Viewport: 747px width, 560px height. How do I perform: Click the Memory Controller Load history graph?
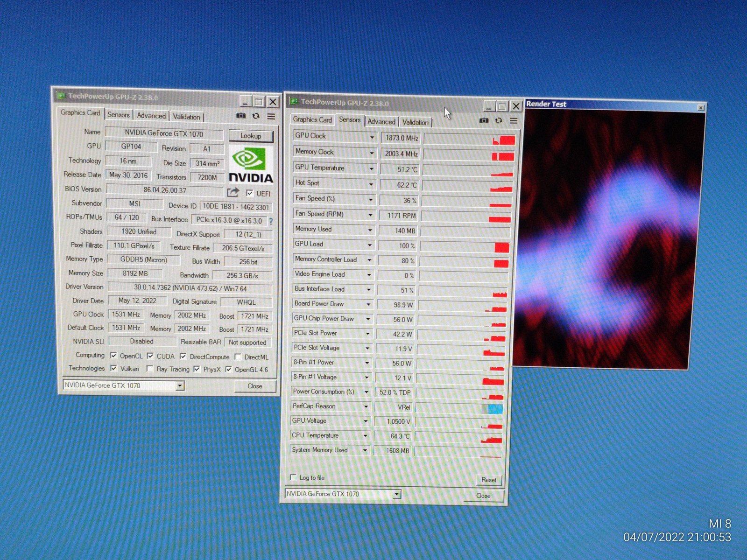click(464, 262)
